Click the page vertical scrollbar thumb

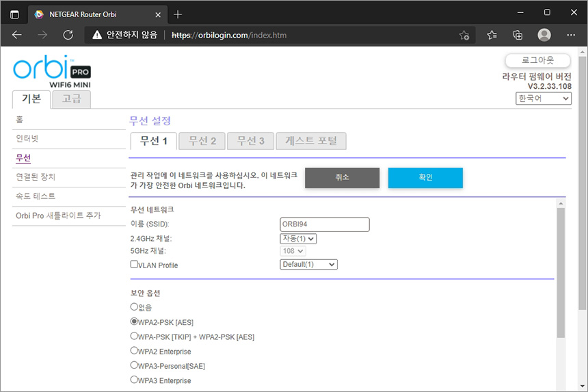point(582,183)
